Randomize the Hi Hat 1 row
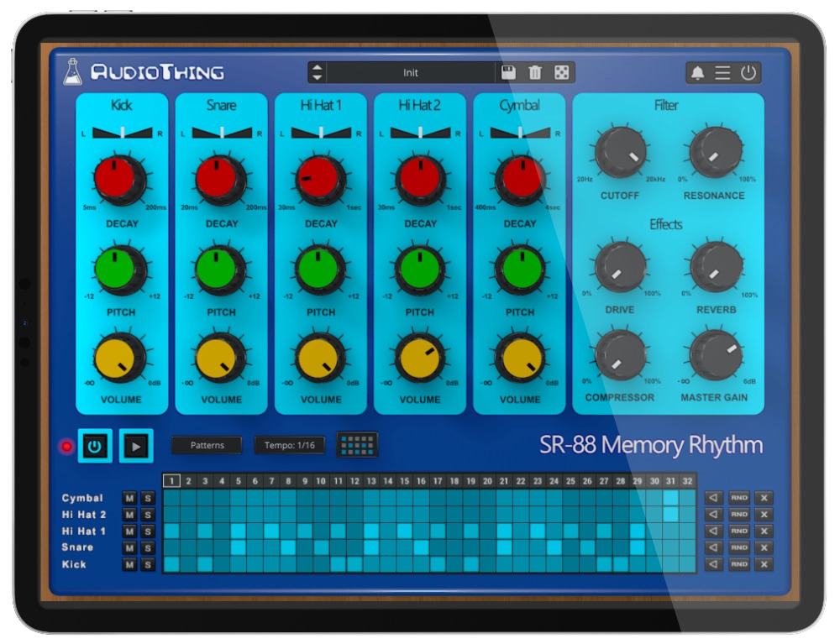 tap(738, 531)
